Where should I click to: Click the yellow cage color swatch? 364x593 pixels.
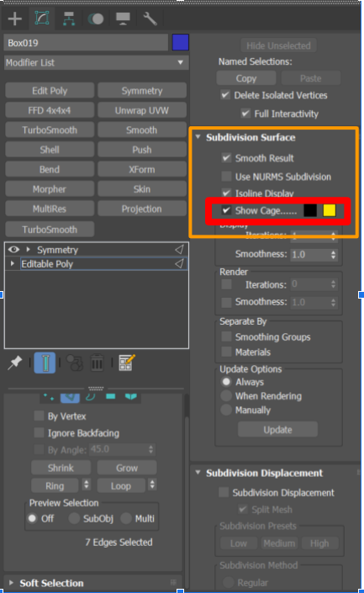click(x=330, y=210)
